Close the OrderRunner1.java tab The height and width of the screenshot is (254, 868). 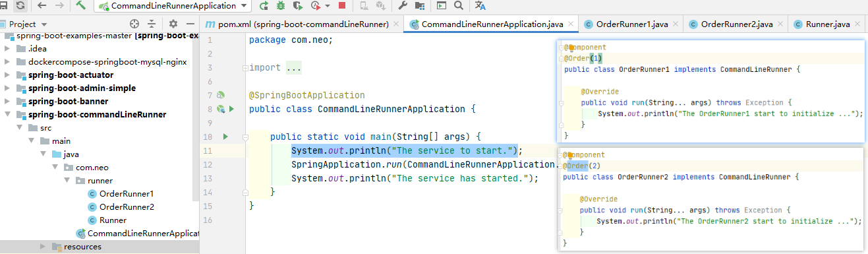(676, 24)
